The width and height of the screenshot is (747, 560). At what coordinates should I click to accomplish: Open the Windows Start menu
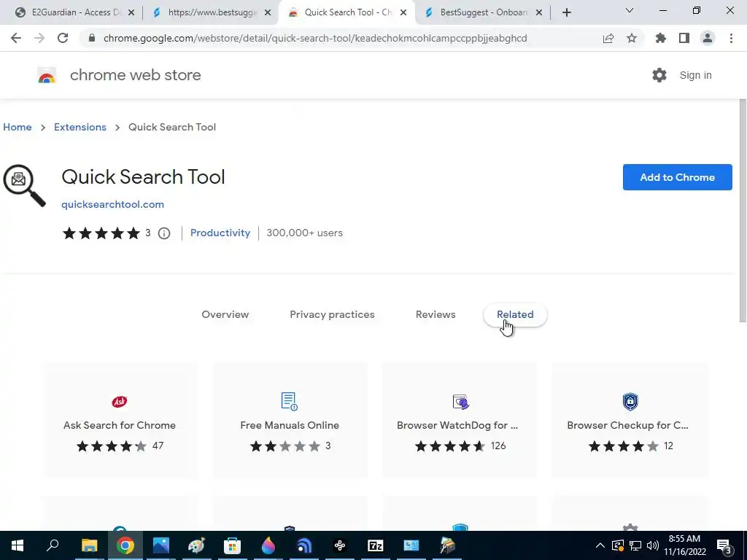[x=18, y=545]
